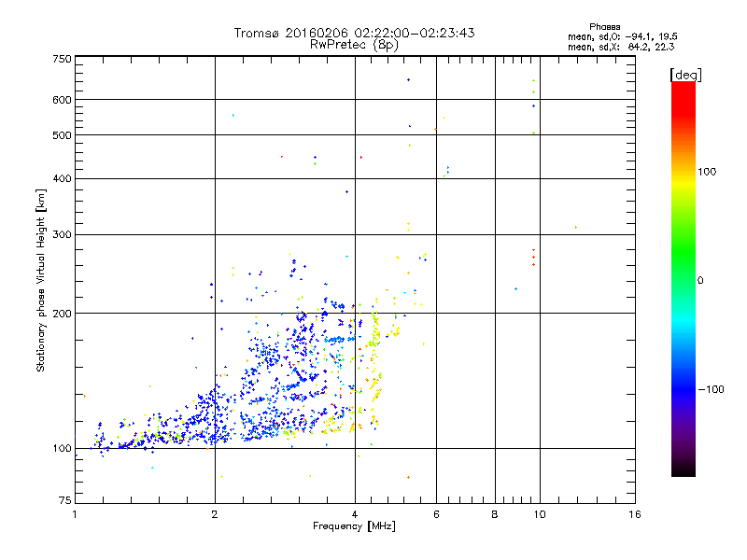This screenshot has height=560, width=747.
Task: Click the '[deg]' colorbar unit label
Action: click(685, 76)
